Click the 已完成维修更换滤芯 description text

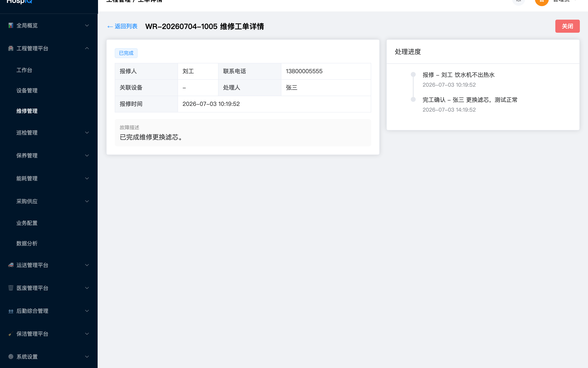pyautogui.click(x=151, y=137)
